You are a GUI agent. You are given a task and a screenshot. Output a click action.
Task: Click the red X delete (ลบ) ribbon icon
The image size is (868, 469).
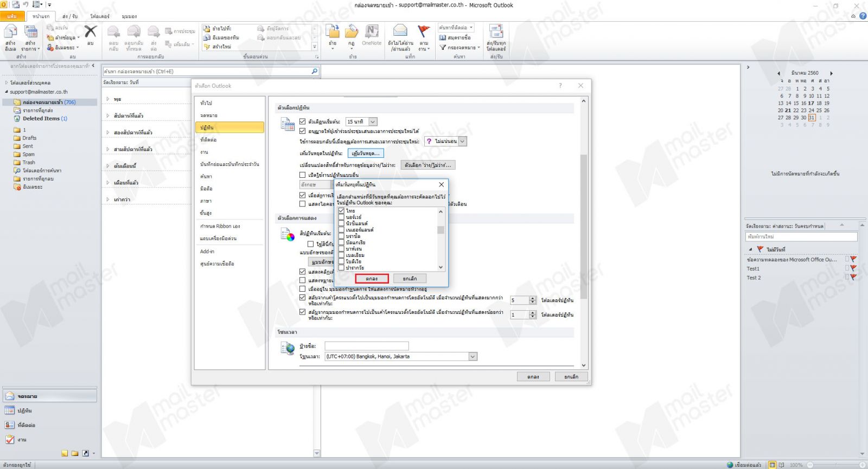pos(91,31)
